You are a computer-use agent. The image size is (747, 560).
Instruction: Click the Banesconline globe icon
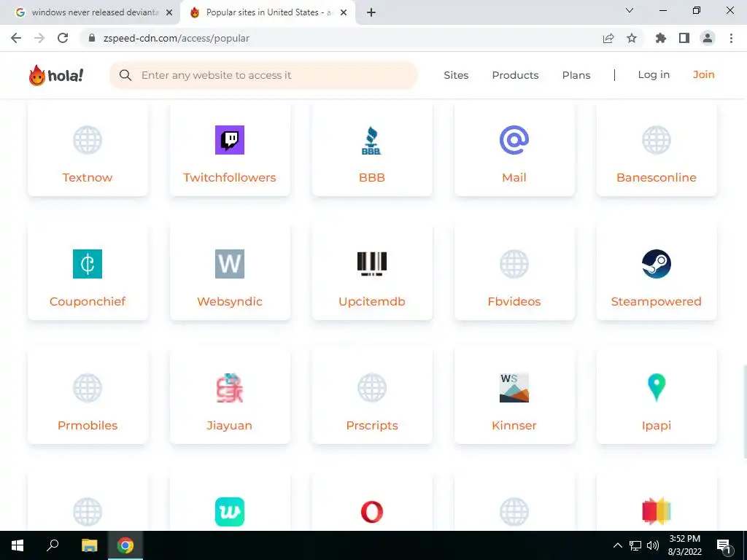(657, 140)
